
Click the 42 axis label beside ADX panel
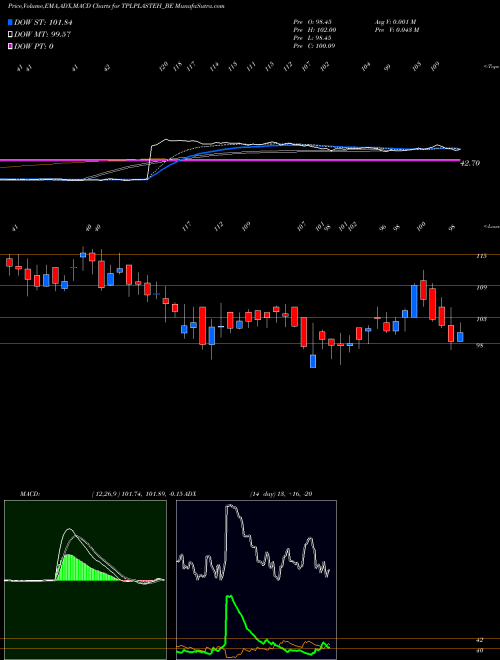[x=479, y=640]
